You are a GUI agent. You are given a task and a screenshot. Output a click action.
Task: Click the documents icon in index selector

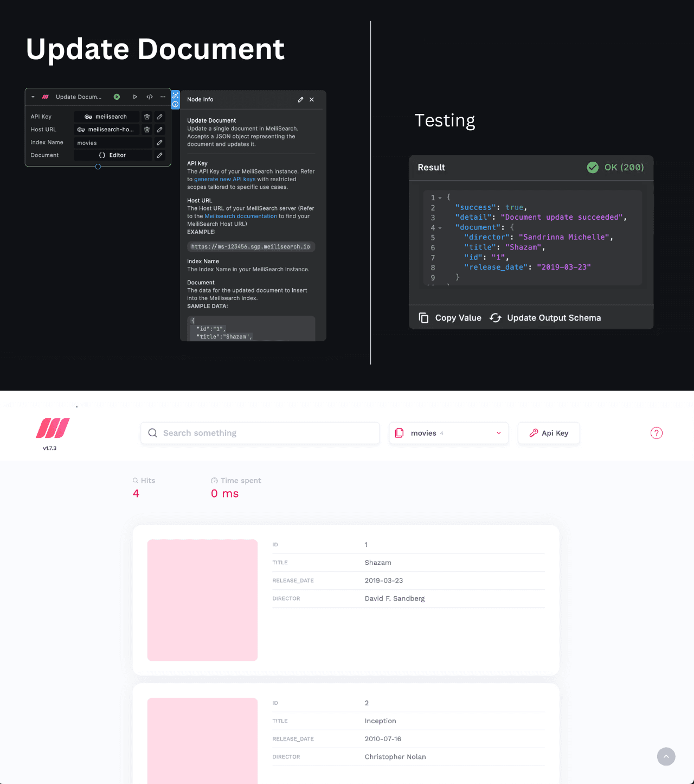tap(400, 433)
